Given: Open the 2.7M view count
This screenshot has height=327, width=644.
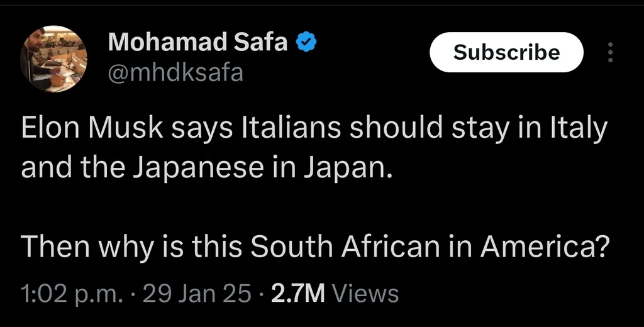Looking at the screenshot, I should pyautogui.click(x=297, y=294).
